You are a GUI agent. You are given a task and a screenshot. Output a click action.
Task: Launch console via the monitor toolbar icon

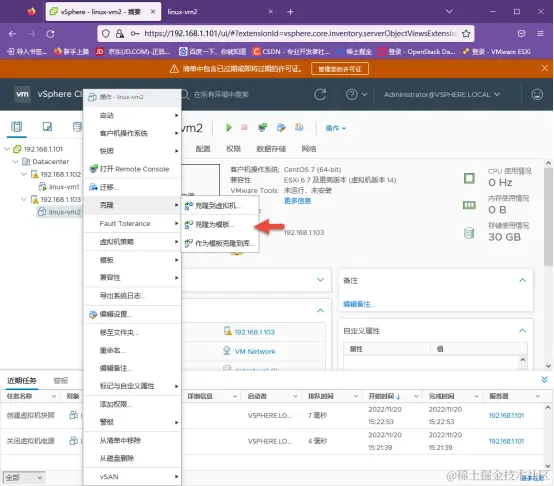pyautogui.click(x=262, y=127)
